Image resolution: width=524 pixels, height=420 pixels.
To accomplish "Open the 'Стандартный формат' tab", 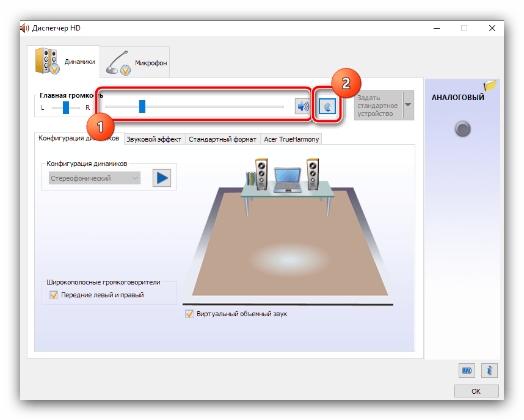I will [x=222, y=139].
